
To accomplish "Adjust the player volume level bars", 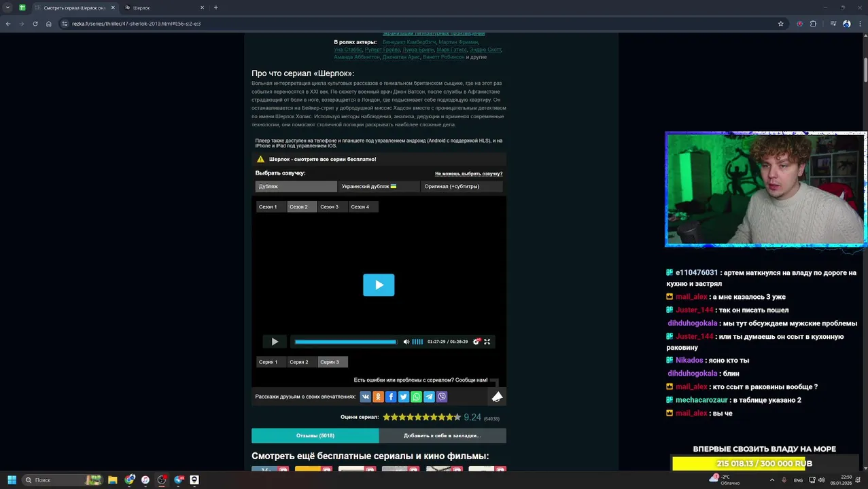I will point(417,342).
